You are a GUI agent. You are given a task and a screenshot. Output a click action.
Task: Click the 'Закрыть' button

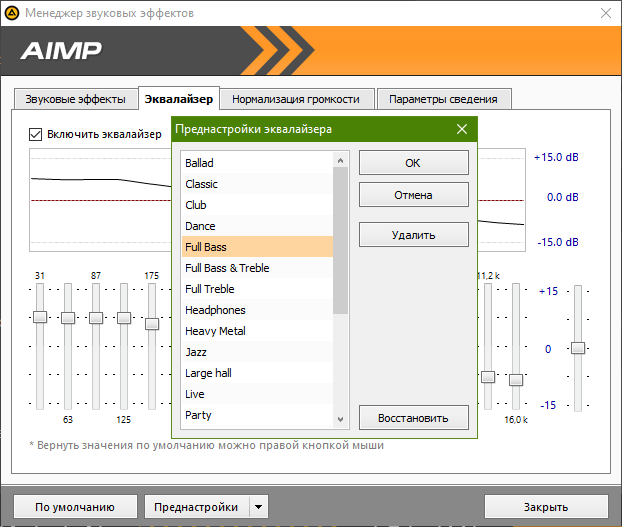click(x=546, y=507)
